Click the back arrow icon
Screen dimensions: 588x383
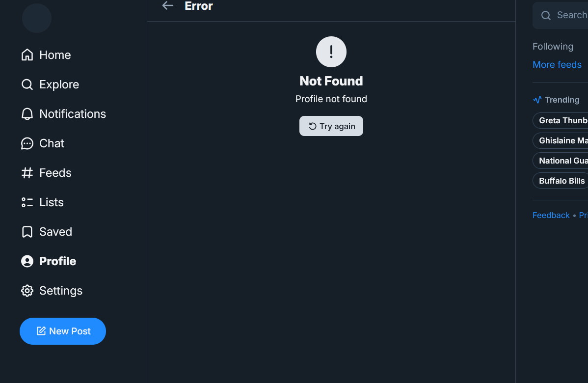point(168,6)
